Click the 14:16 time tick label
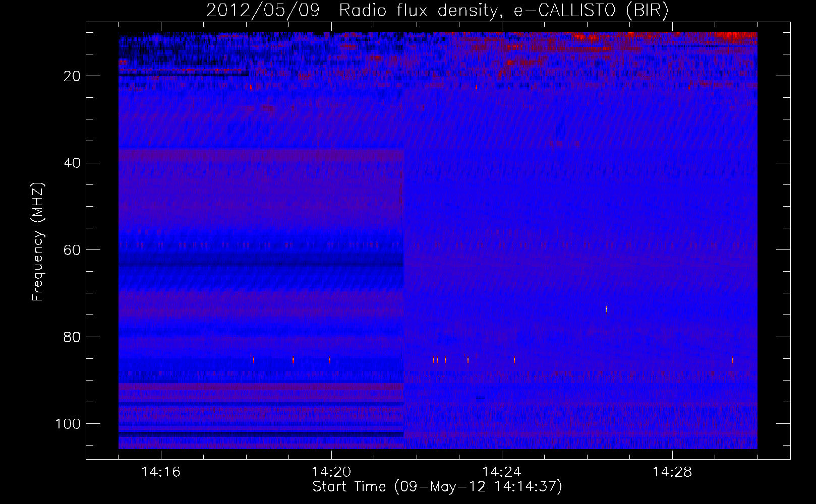The width and height of the screenshot is (816, 504). pos(161,472)
